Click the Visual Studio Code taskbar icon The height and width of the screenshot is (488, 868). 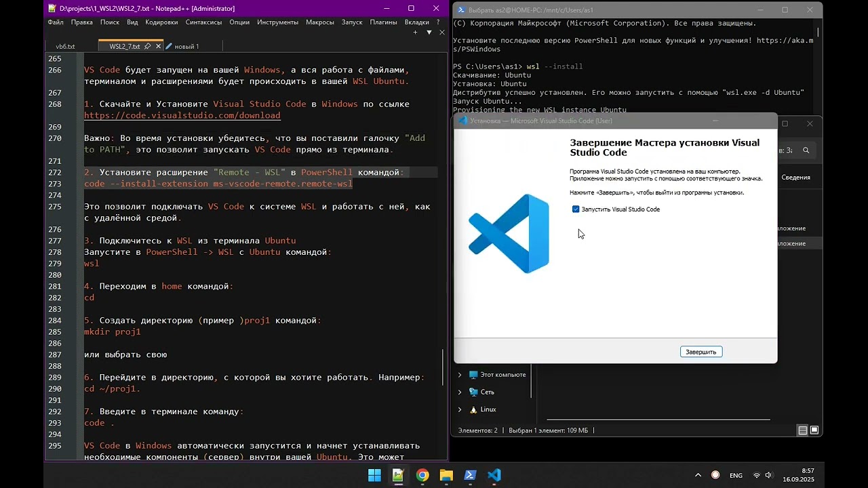(x=494, y=475)
